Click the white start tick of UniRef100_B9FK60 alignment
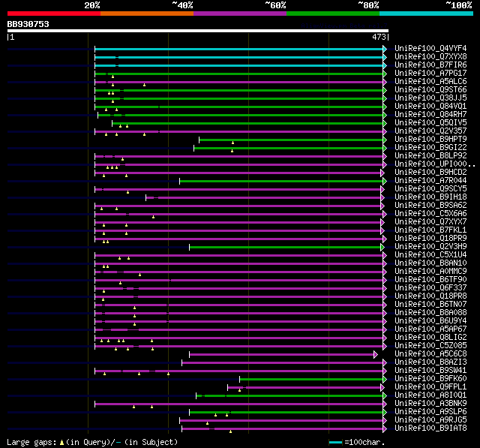The width and height of the screenshot is (480, 448). click(240, 380)
